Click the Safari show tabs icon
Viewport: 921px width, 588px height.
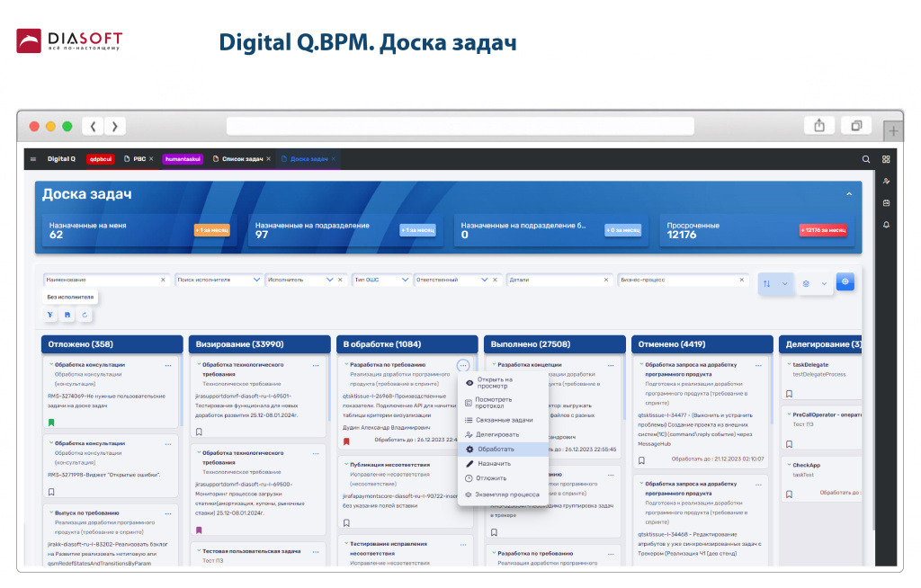(856, 126)
